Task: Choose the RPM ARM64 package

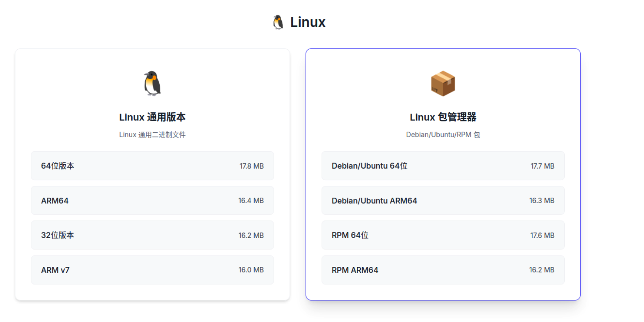Action: pos(443,270)
